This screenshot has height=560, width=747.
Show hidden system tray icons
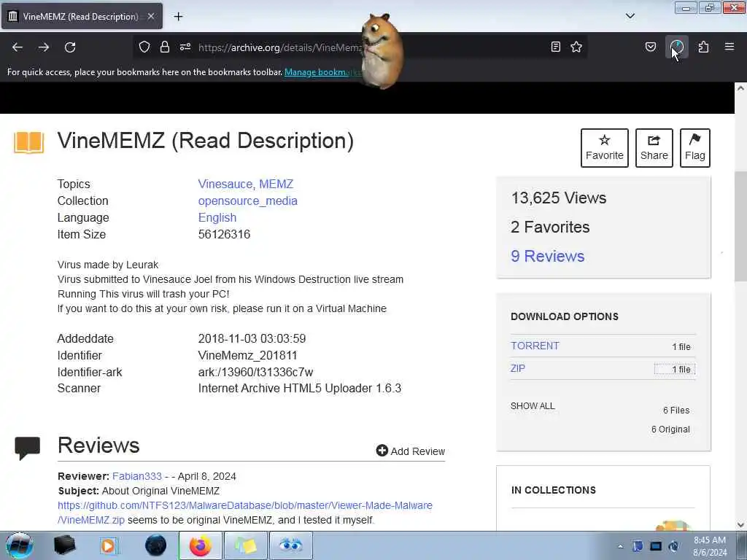(x=620, y=546)
